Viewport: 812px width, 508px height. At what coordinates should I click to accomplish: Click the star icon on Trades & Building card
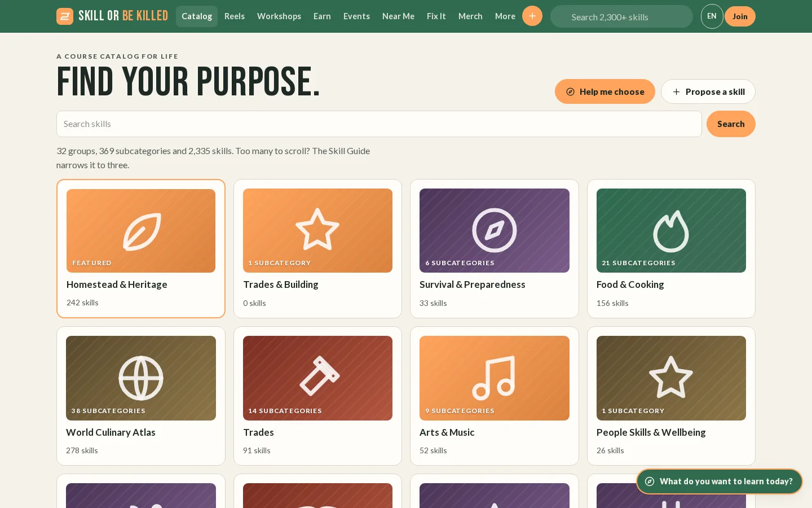tap(317, 229)
